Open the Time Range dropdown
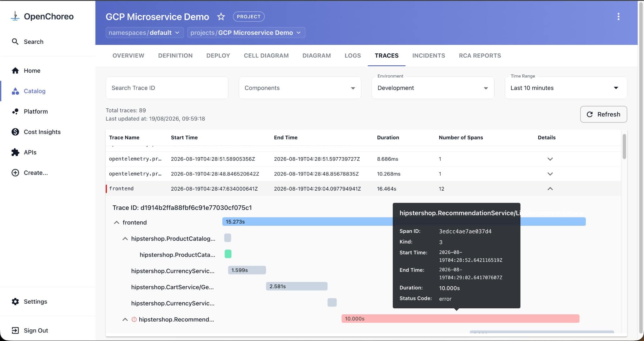This screenshot has width=644, height=341. pyautogui.click(x=566, y=88)
